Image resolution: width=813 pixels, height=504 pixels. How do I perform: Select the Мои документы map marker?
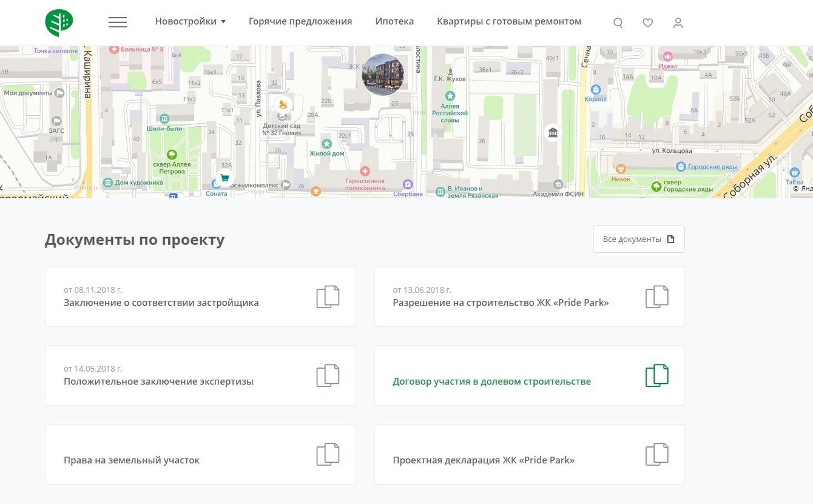click(x=59, y=93)
